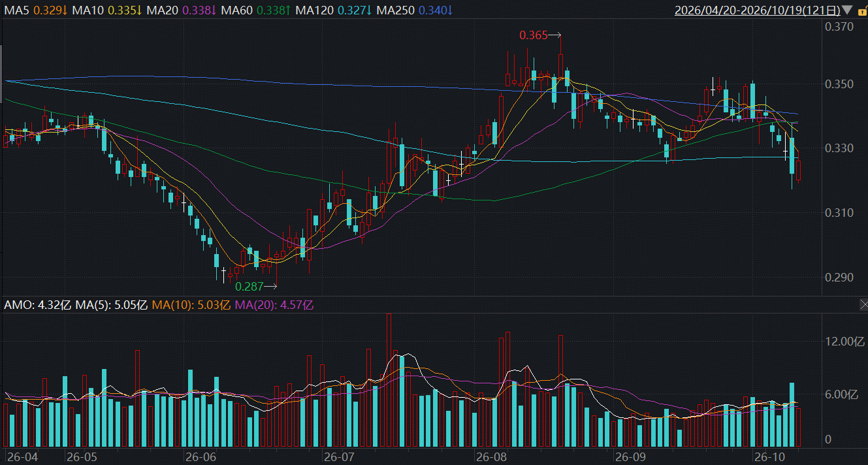This screenshot has width=868, height=465.
Task: Open the 2026/04/20-2026/10/19 date range link
Action: tap(758, 10)
